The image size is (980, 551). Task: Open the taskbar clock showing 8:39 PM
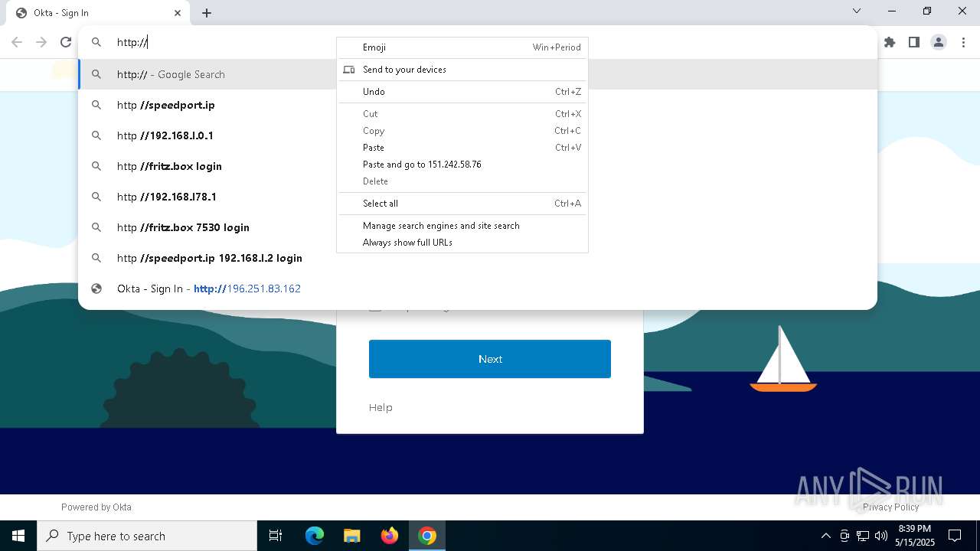pyautogui.click(x=915, y=536)
